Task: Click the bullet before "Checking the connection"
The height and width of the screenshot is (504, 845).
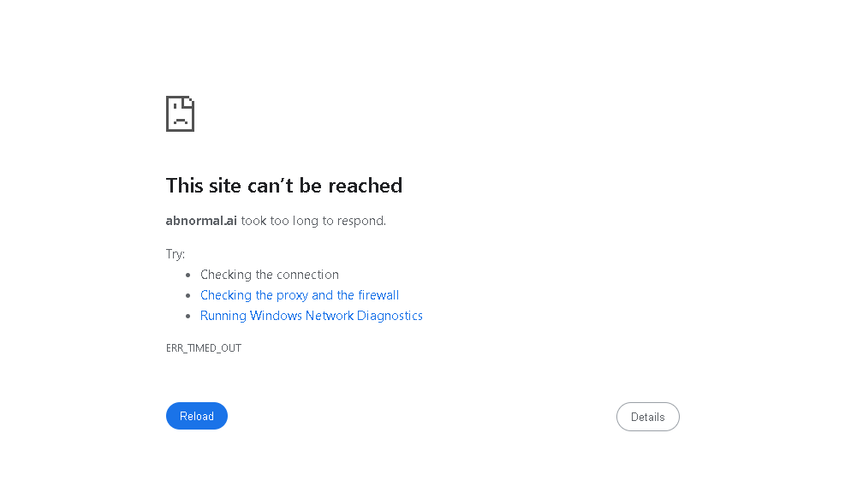Action: pyautogui.click(x=187, y=275)
